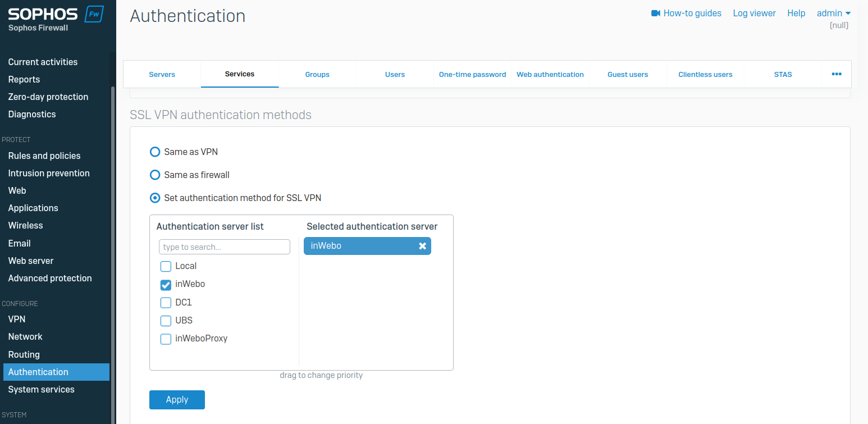Open the Guest users tab
The height and width of the screenshot is (424, 868).
click(x=628, y=74)
